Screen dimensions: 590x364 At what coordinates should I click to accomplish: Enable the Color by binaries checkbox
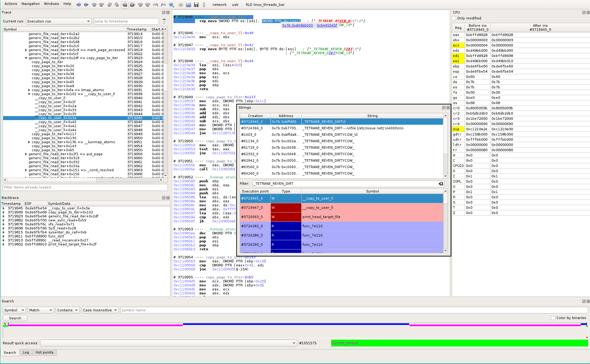point(553,318)
